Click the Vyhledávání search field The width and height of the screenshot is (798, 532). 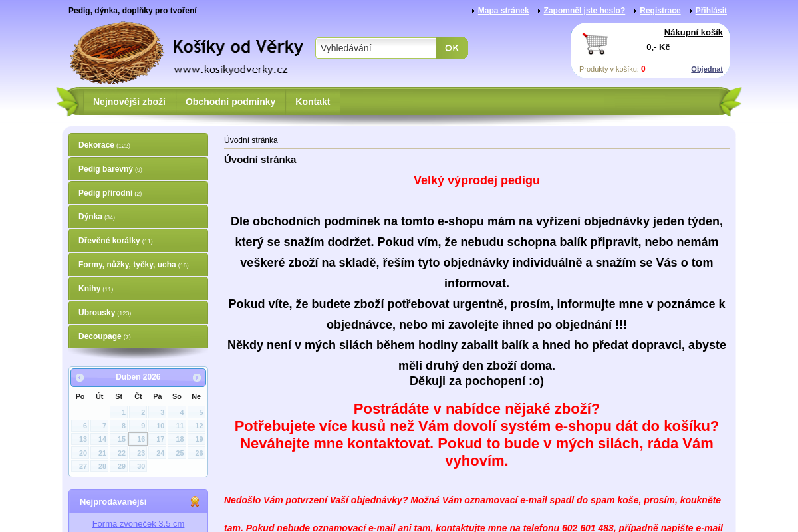tap(376, 48)
